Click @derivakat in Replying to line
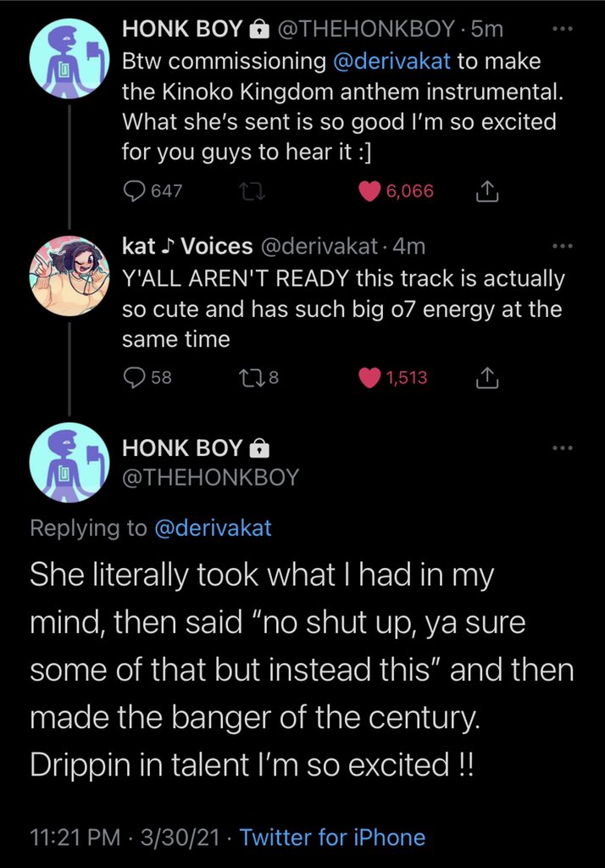605x868 pixels. [213, 527]
